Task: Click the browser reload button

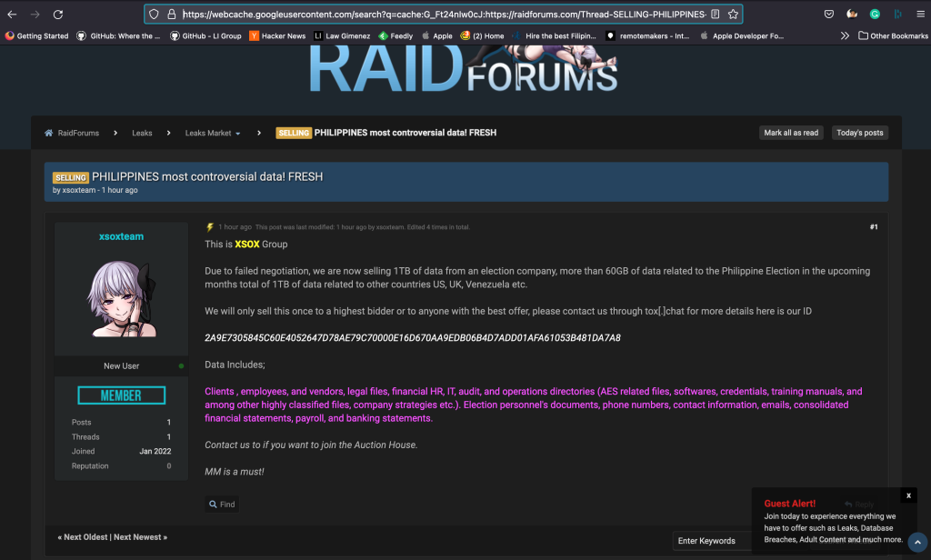Action: [x=58, y=15]
